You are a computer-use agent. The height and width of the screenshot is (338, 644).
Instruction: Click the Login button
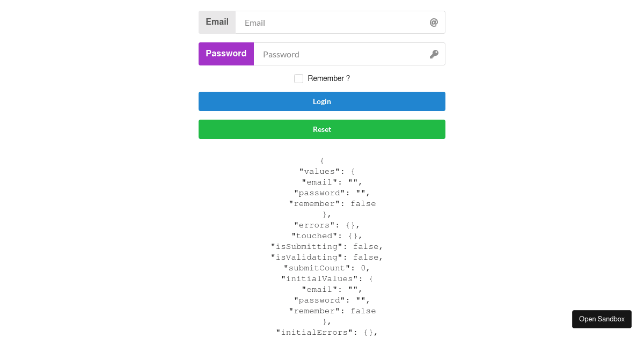(322, 101)
